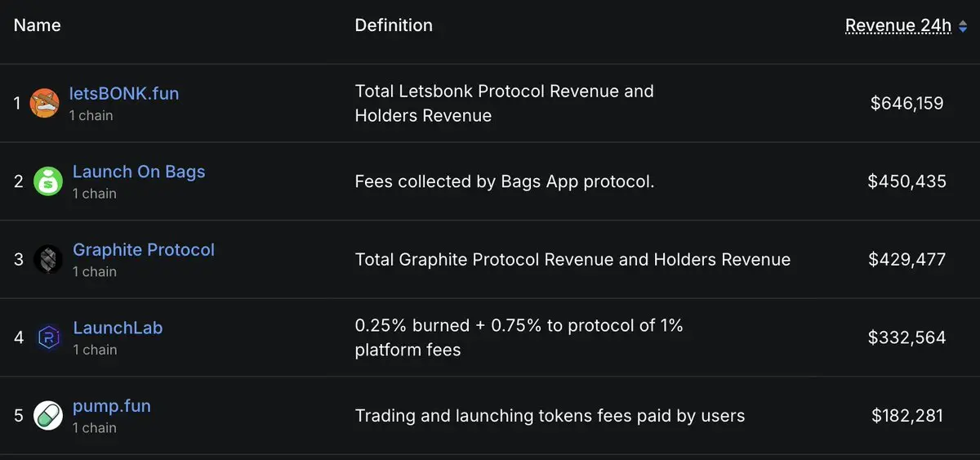Click the Name column header

tap(38, 25)
